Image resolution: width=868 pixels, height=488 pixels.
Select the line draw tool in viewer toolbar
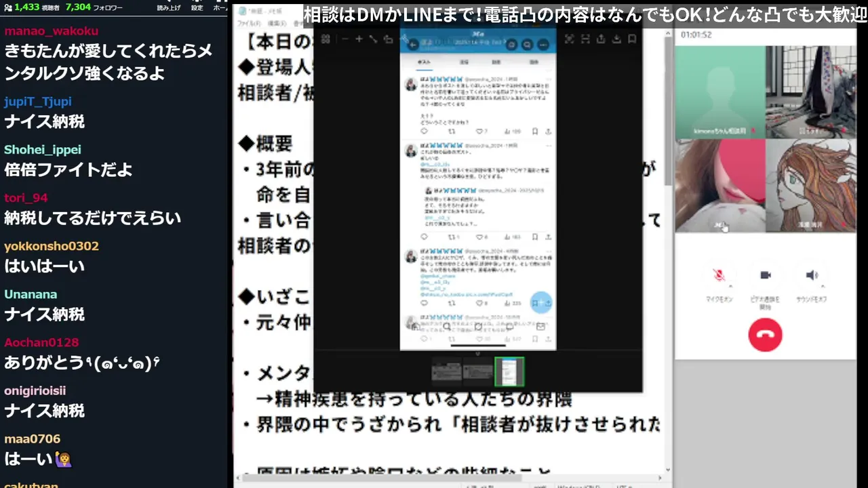[x=373, y=39]
